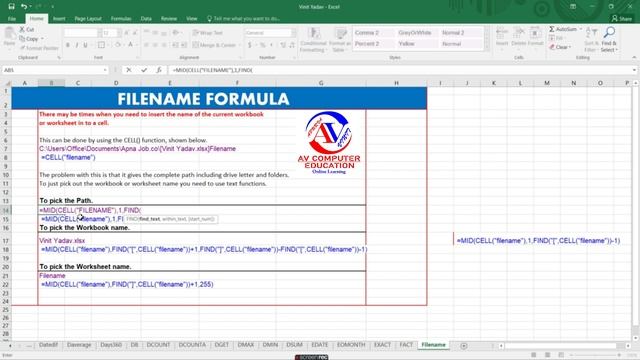Switch to the Review tab
The image size is (640, 360).
(x=169, y=19)
